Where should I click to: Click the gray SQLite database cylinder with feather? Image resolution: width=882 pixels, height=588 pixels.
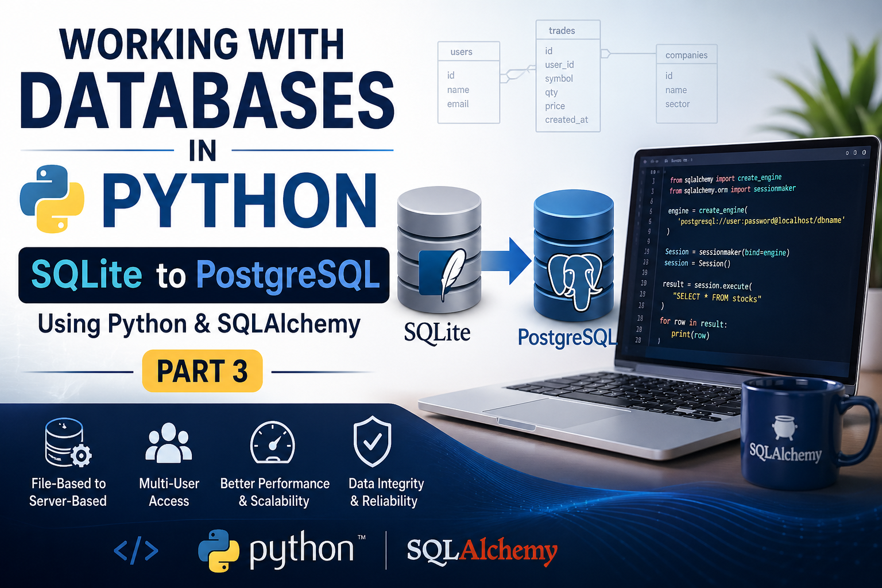(x=439, y=250)
